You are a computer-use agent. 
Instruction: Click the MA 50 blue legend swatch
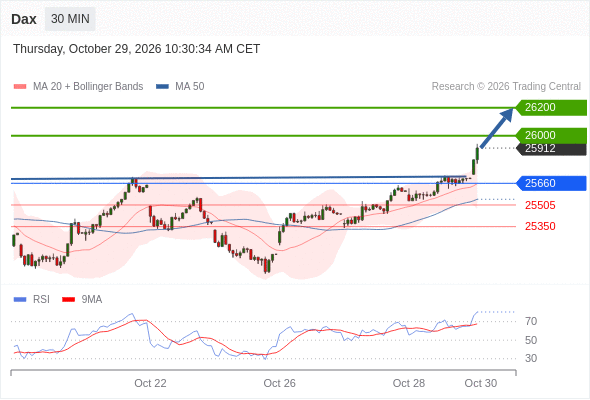[x=162, y=87]
